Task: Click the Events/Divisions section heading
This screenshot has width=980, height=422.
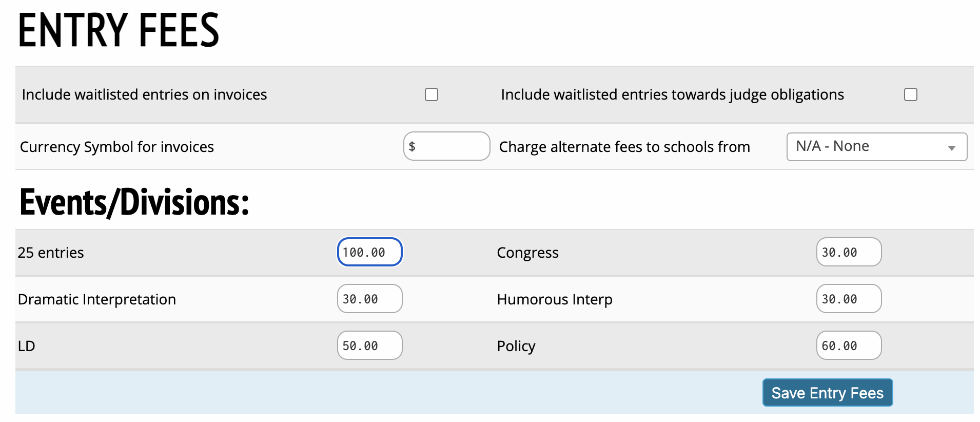Action: pos(134,202)
